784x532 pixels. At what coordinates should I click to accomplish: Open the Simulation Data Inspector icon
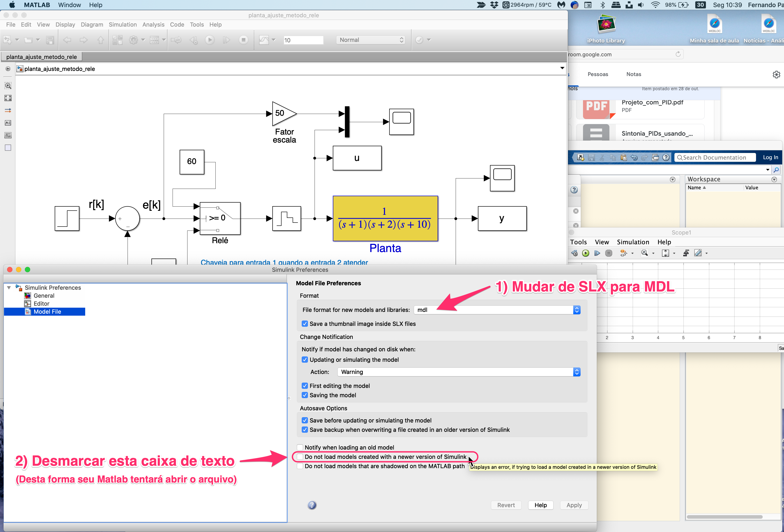point(264,40)
